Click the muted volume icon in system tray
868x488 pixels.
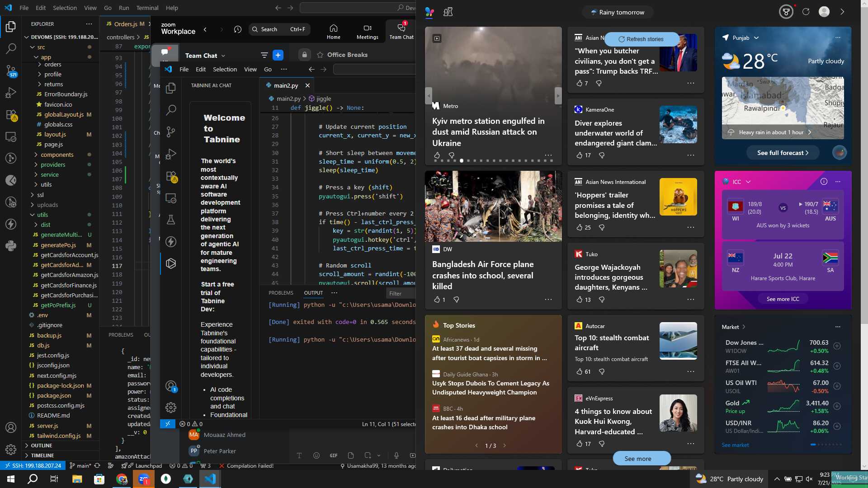810,479
